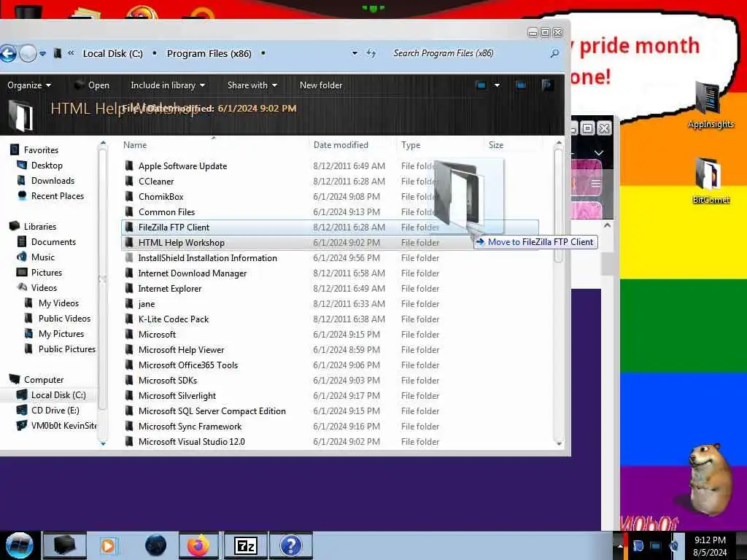Select the Internet Download Manager folder icon
747x560 pixels.
(x=128, y=273)
